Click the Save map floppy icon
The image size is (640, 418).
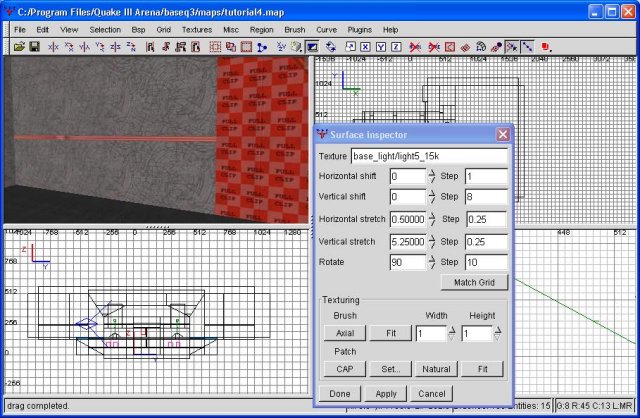(x=35, y=47)
